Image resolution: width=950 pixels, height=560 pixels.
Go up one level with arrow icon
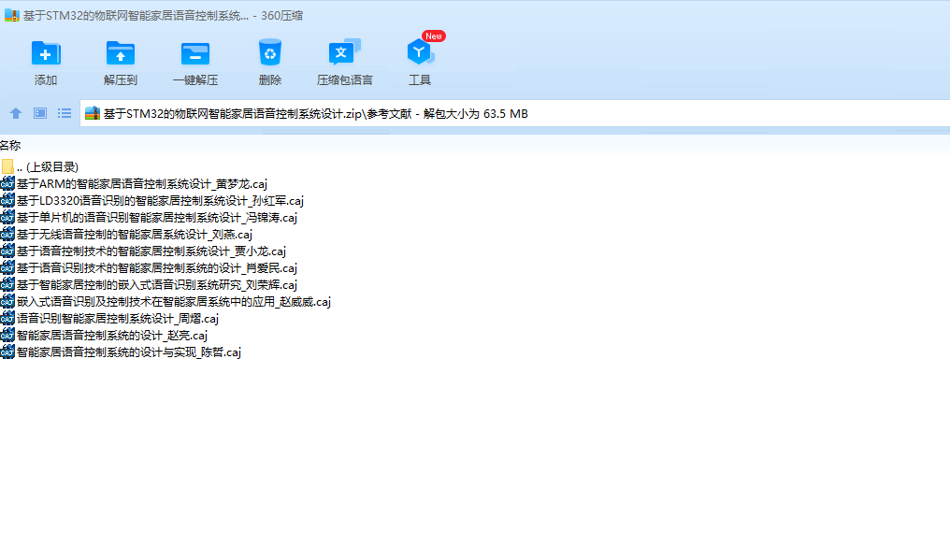pyautogui.click(x=16, y=113)
